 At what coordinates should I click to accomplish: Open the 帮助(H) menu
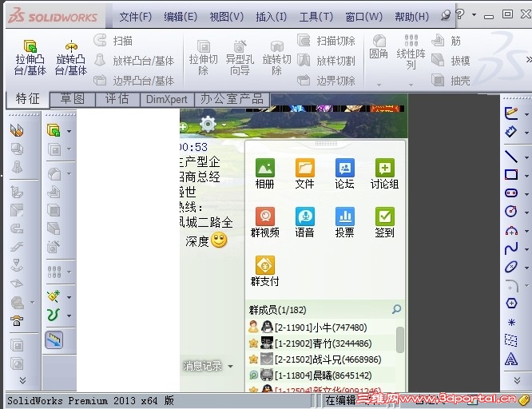(411, 16)
